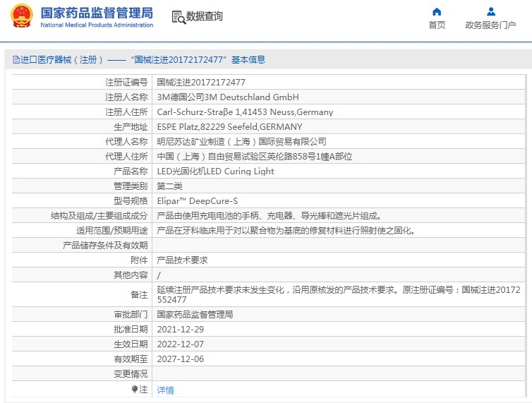Screen dimensions: 532x403
Task: Click the 政务服务门户 navigation label
Action: coord(490,25)
